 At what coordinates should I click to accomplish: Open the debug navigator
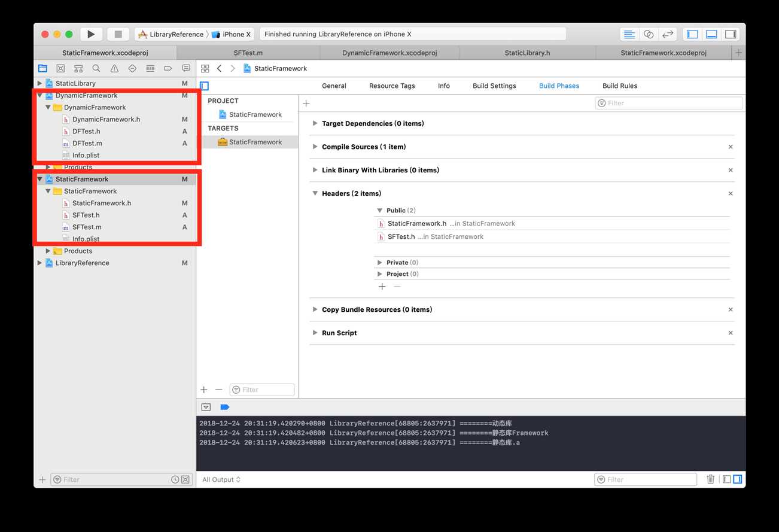(150, 68)
